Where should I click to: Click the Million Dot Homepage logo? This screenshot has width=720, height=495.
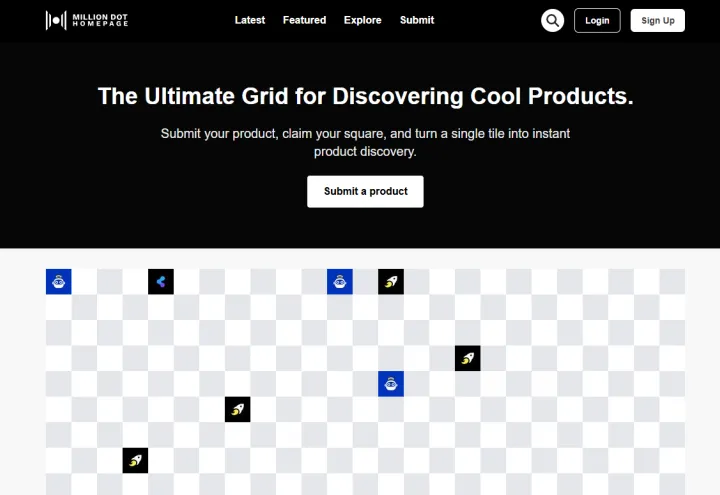tap(87, 20)
